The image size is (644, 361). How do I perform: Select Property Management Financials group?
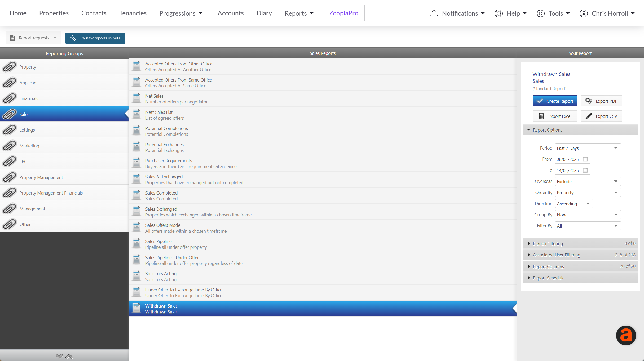click(64, 193)
